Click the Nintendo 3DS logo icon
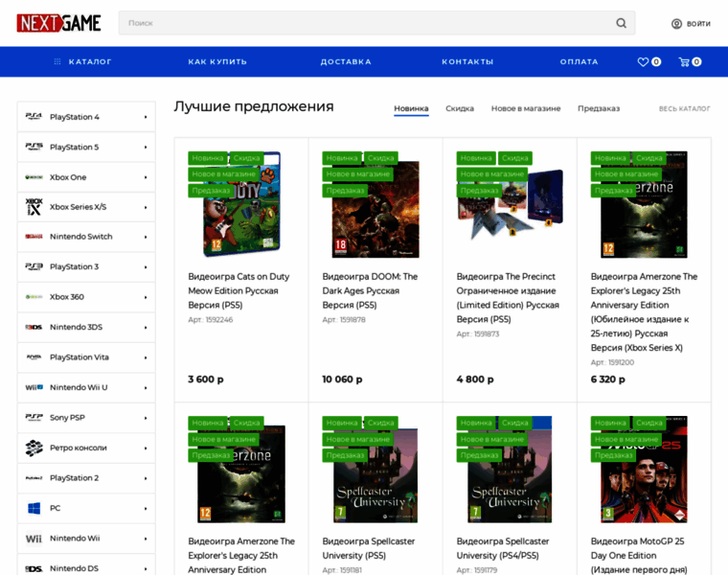The width and height of the screenshot is (728, 575). click(34, 327)
